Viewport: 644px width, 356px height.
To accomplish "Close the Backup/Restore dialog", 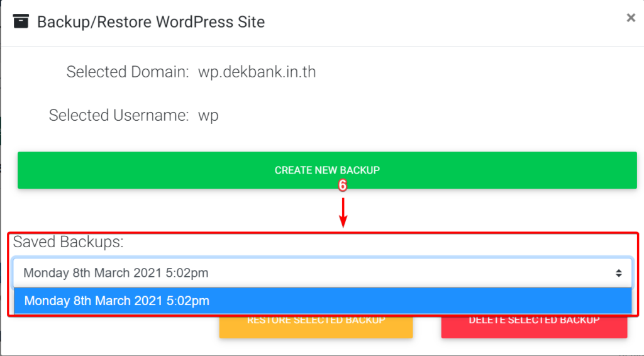I will (631, 18).
